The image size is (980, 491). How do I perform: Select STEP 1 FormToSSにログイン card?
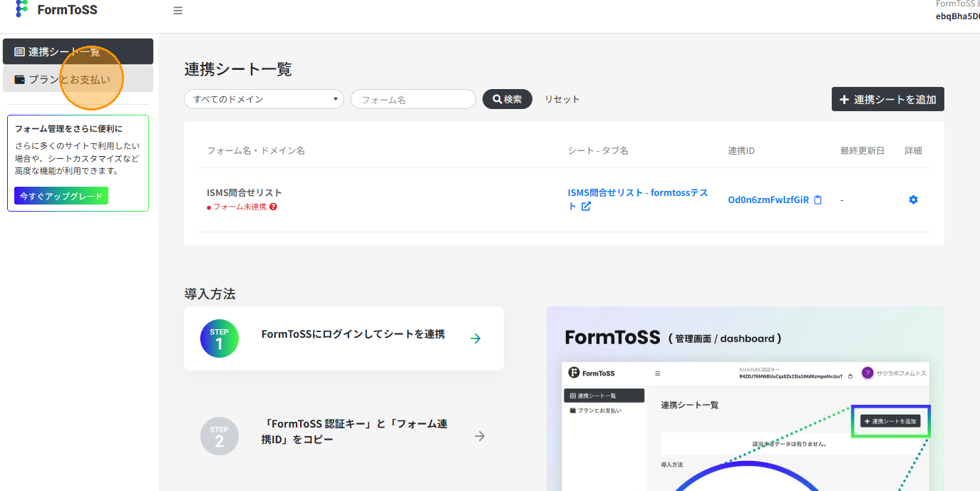pyautogui.click(x=344, y=338)
